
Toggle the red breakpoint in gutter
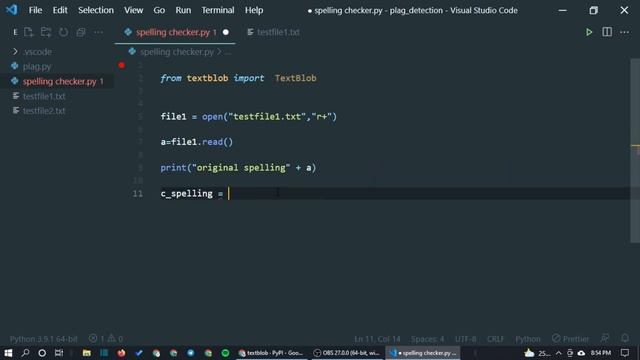[122, 65]
